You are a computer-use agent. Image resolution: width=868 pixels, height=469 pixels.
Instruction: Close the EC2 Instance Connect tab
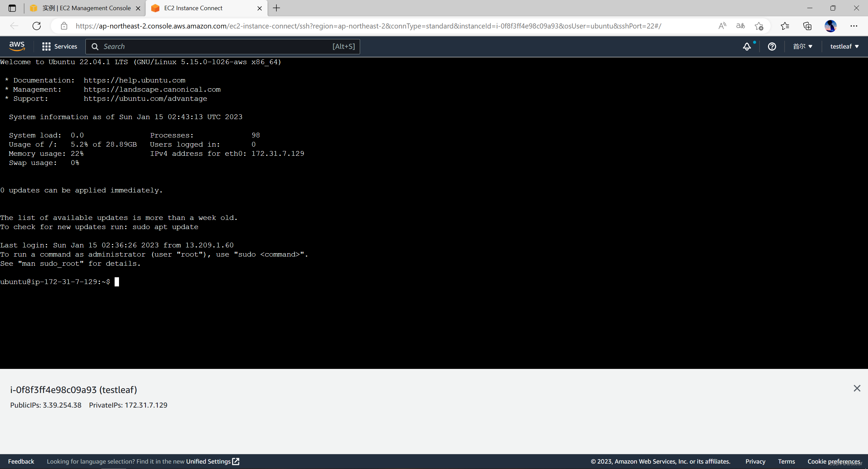point(260,8)
